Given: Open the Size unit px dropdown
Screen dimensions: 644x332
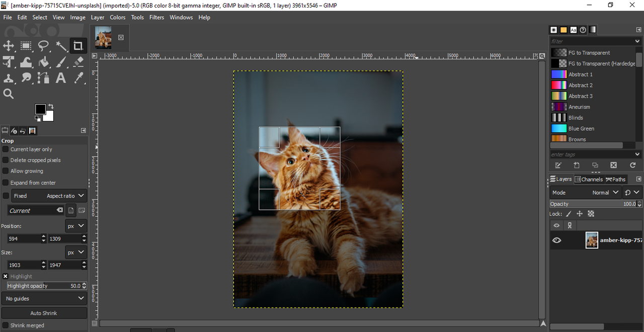Looking at the screenshot, I should (76, 253).
